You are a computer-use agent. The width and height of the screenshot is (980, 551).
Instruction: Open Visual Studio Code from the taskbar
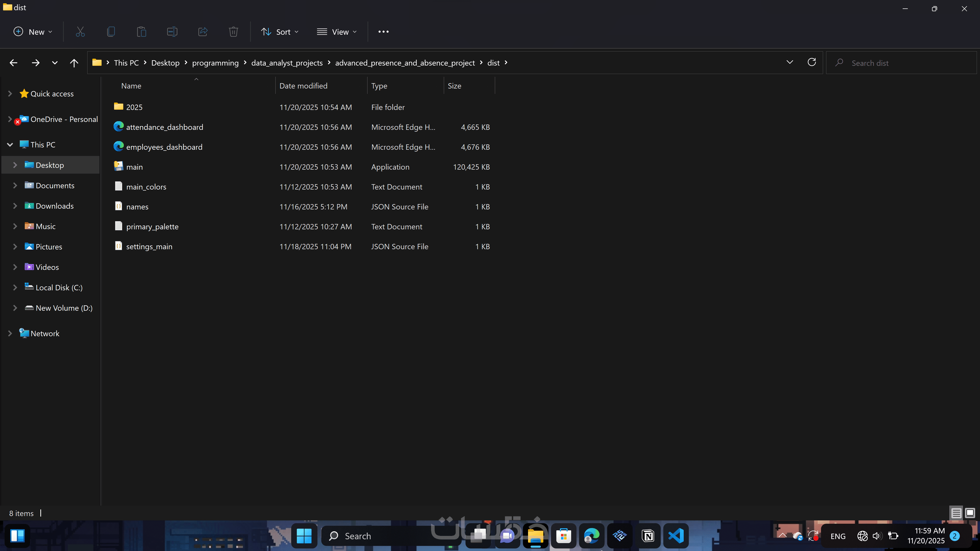point(676,536)
